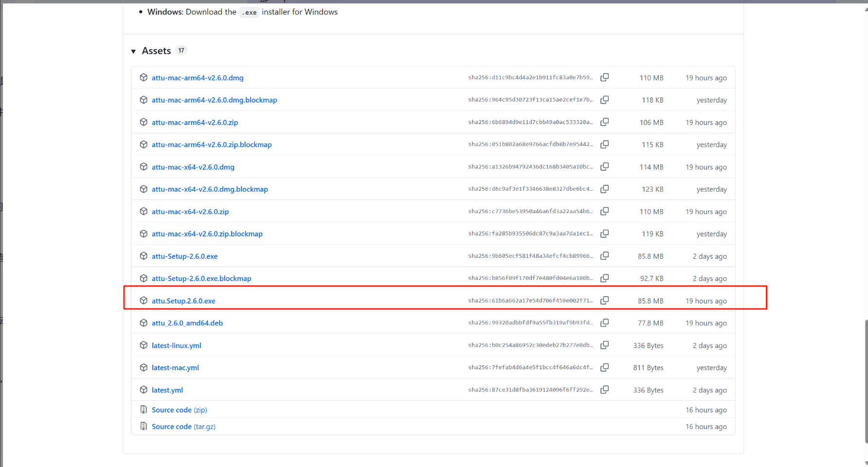
Task: Copy SHA256 of latest-linux.yml
Action: (x=604, y=345)
